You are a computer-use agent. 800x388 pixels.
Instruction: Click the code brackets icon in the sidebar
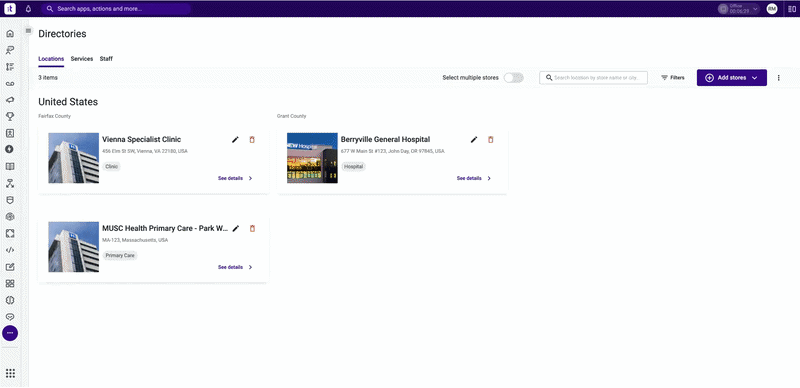point(10,250)
